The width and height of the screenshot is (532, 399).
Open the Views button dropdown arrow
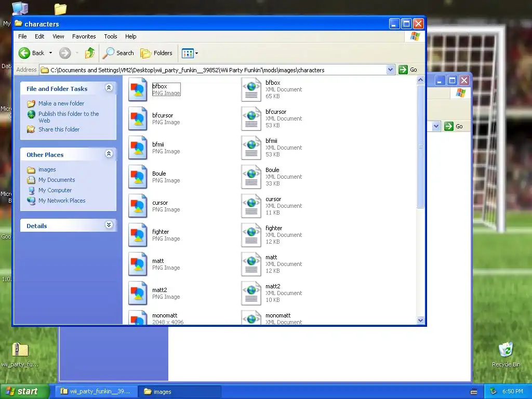pos(196,54)
